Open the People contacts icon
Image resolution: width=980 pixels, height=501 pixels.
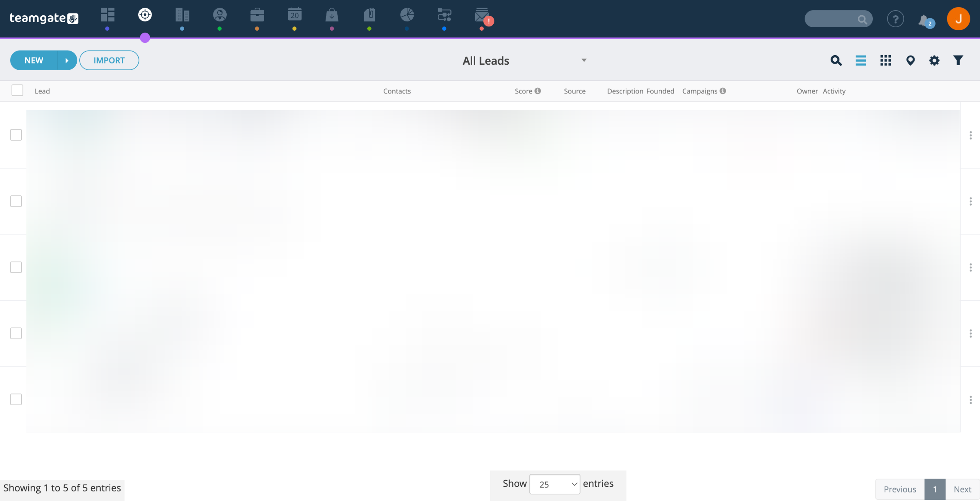[x=220, y=15]
